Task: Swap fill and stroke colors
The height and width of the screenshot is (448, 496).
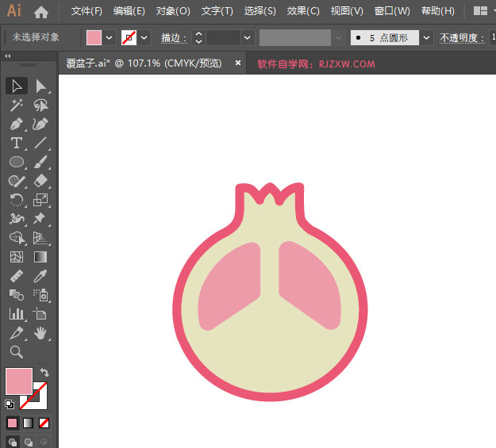Action: coord(45,372)
